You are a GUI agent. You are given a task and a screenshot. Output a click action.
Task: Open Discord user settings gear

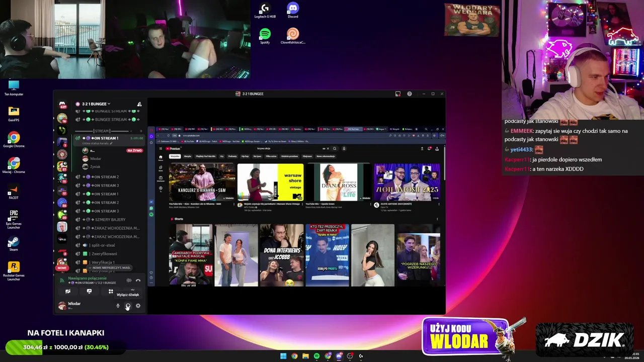pyautogui.click(x=138, y=306)
